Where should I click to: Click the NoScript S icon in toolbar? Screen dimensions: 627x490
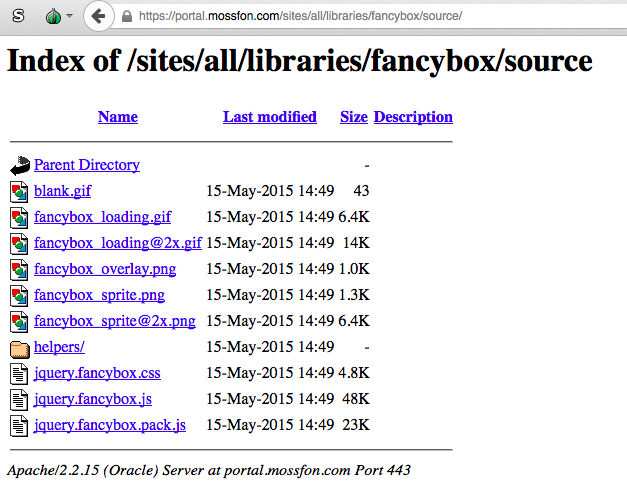click(x=18, y=16)
